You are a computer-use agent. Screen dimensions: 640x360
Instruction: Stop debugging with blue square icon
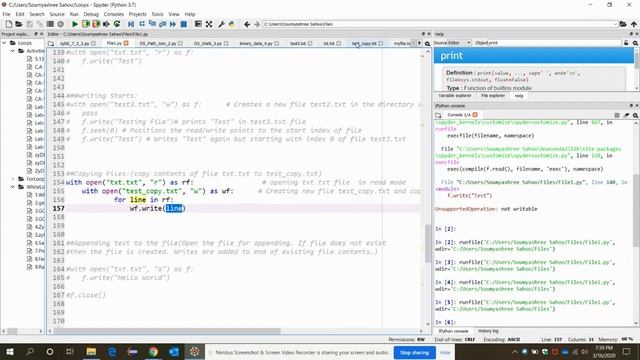coord(184,24)
